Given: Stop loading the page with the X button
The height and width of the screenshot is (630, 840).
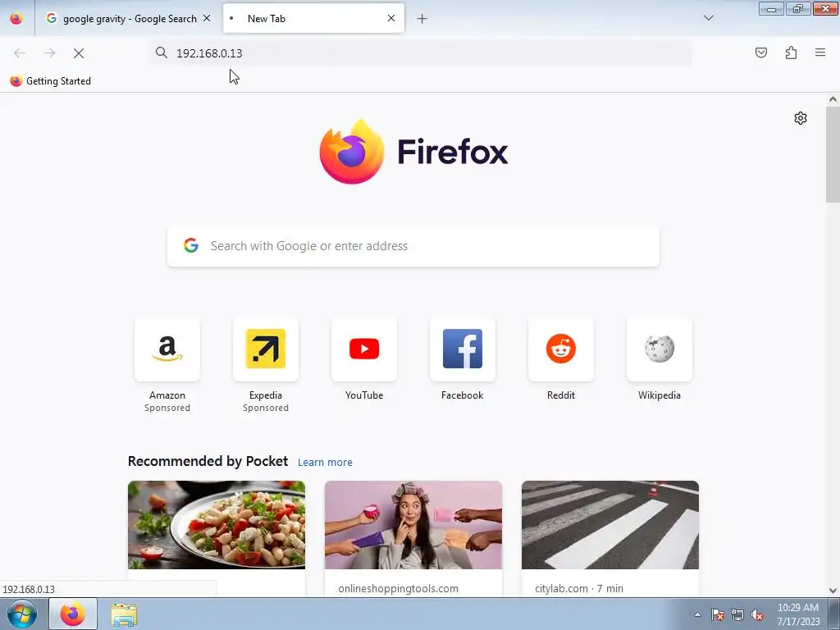Looking at the screenshot, I should pos(79,53).
